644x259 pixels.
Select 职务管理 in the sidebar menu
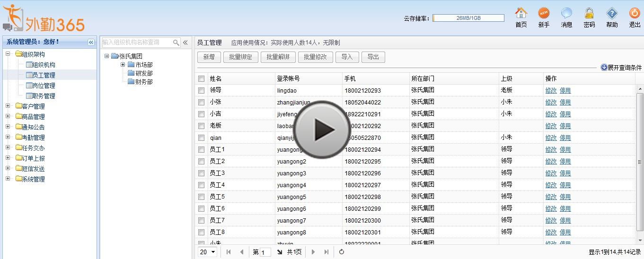(44, 96)
